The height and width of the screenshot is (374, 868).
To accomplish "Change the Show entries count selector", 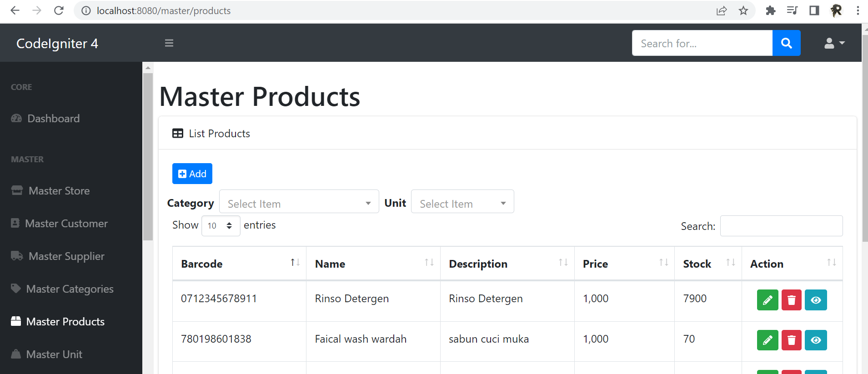I will [221, 225].
